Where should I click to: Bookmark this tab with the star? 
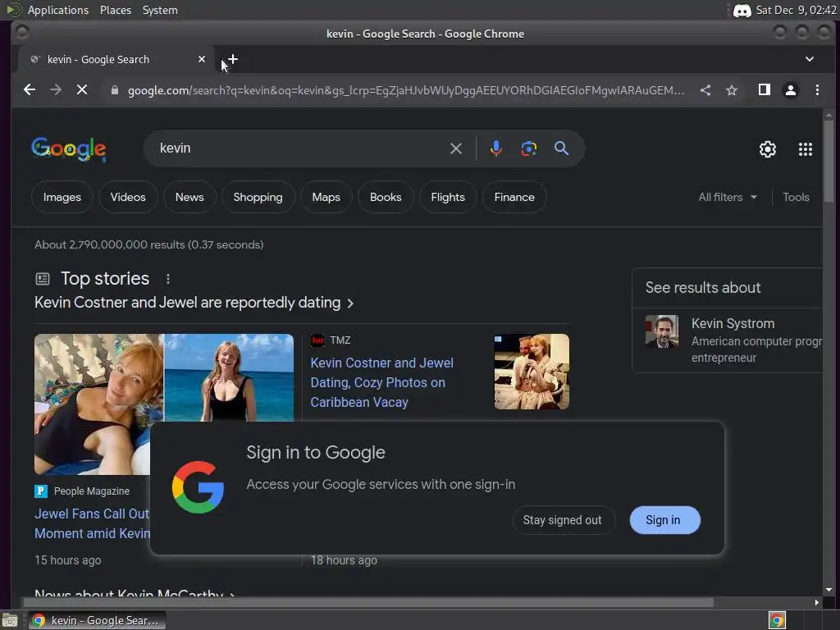731,90
